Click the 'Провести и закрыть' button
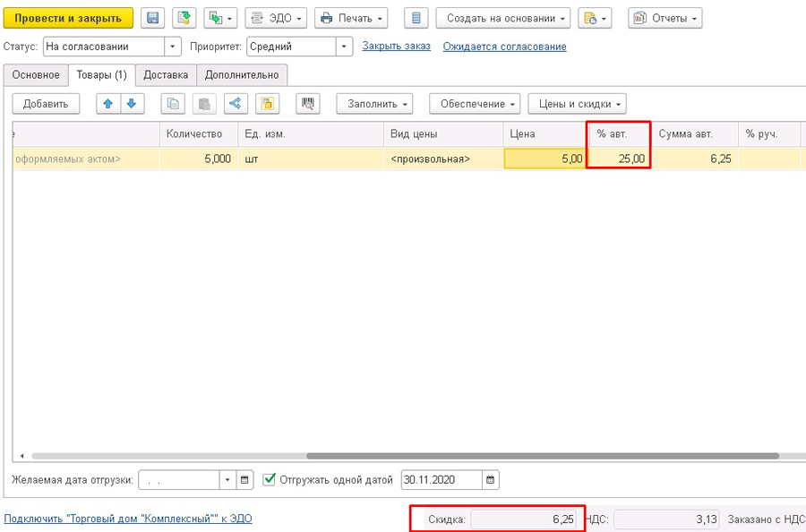 tap(68, 18)
